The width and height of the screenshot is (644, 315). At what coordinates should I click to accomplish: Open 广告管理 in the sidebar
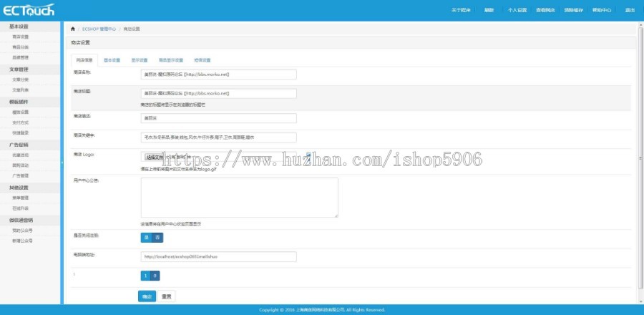click(x=21, y=175)
